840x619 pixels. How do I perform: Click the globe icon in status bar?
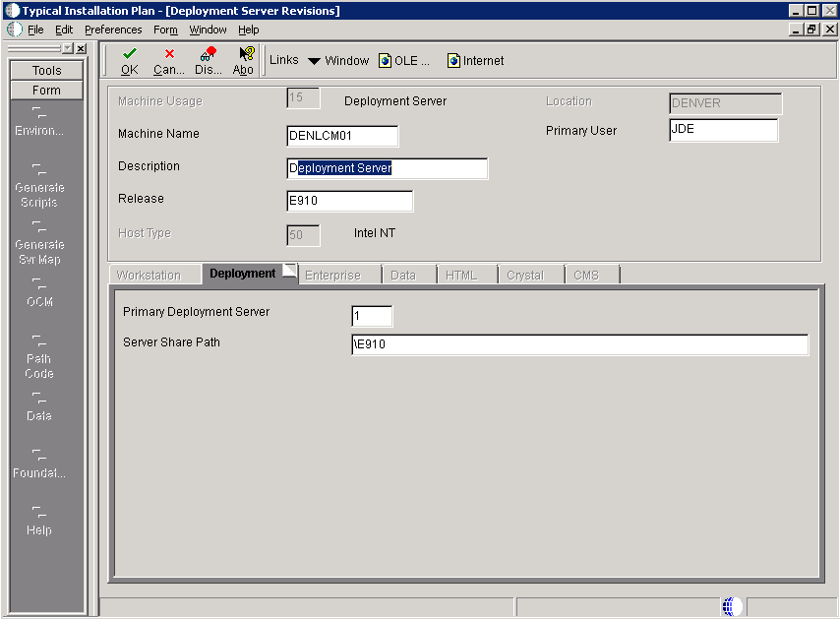pos(732,606)
